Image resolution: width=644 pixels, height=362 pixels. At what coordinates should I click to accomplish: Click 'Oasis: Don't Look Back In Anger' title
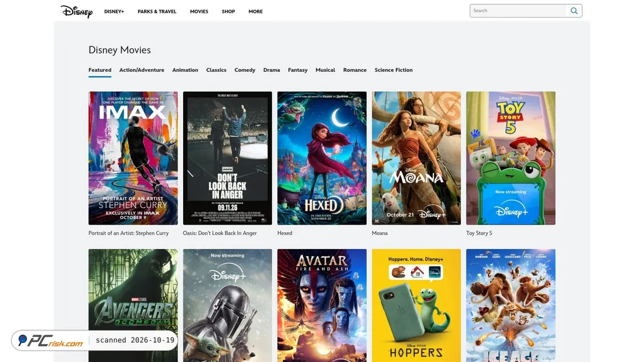coord(220,233)
